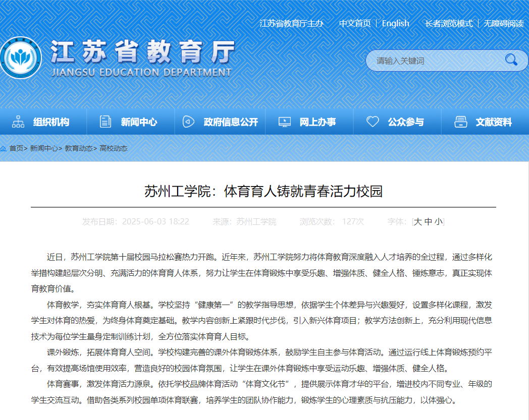This screenshot has width=529, height=420.
Task: Click the 组织机构 org-chart icon
Action: click(18, 122)
